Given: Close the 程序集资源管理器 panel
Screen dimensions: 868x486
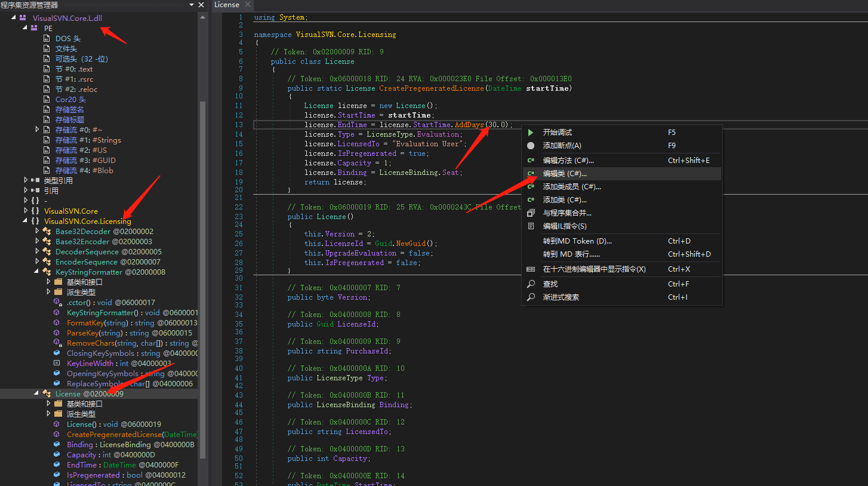Looking at the screenshot, I should click(201, 5).
